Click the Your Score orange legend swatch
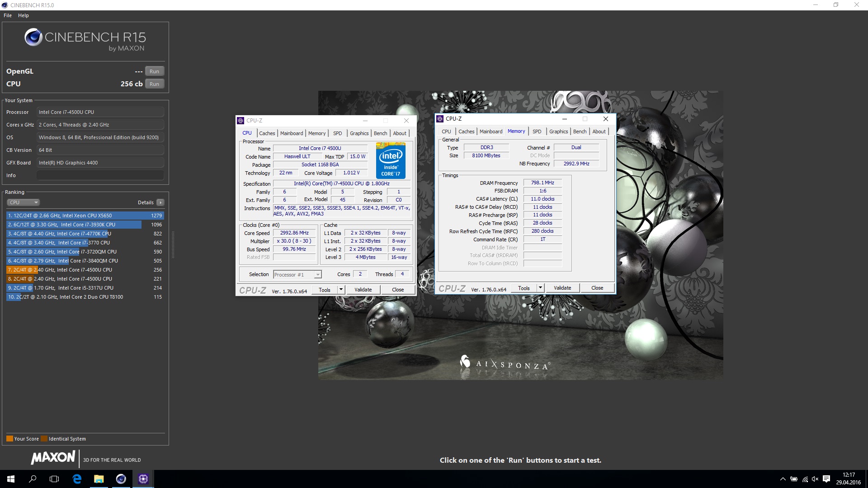This screenshot has height=488, width=868. point(9,439)
